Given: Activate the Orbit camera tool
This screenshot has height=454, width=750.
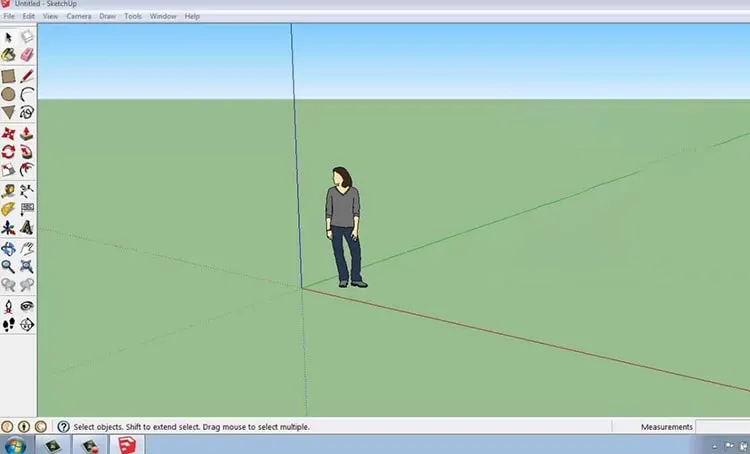Looking at the screenshot, I should (8, 249).
